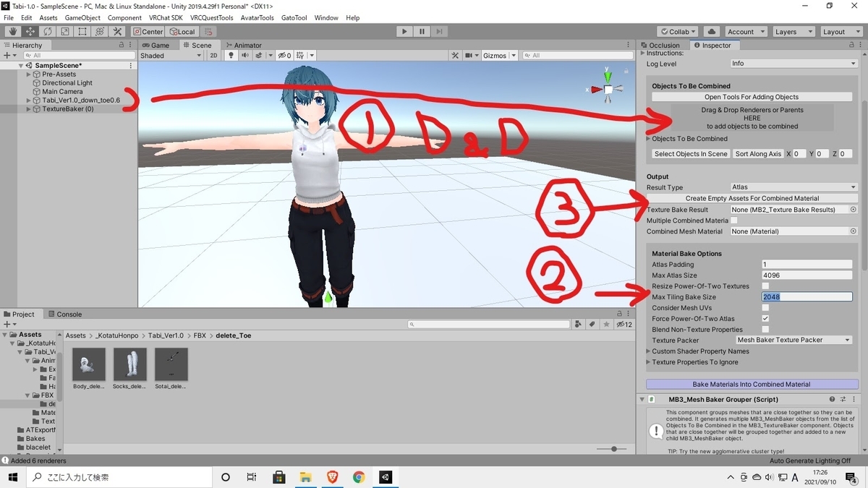The image size is (868, 488).
Task: Search by type icon in Project
Action: click(x=579, y=325)
